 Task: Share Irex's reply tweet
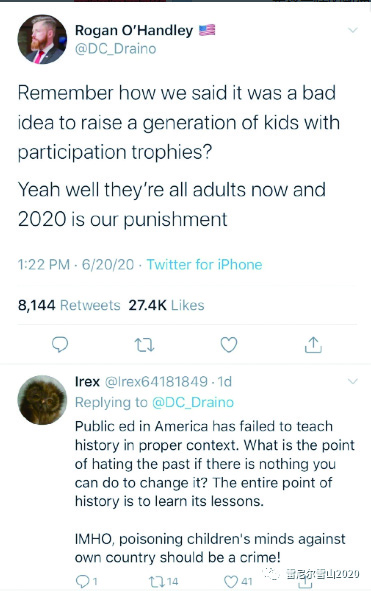click(x=305, y=583)
